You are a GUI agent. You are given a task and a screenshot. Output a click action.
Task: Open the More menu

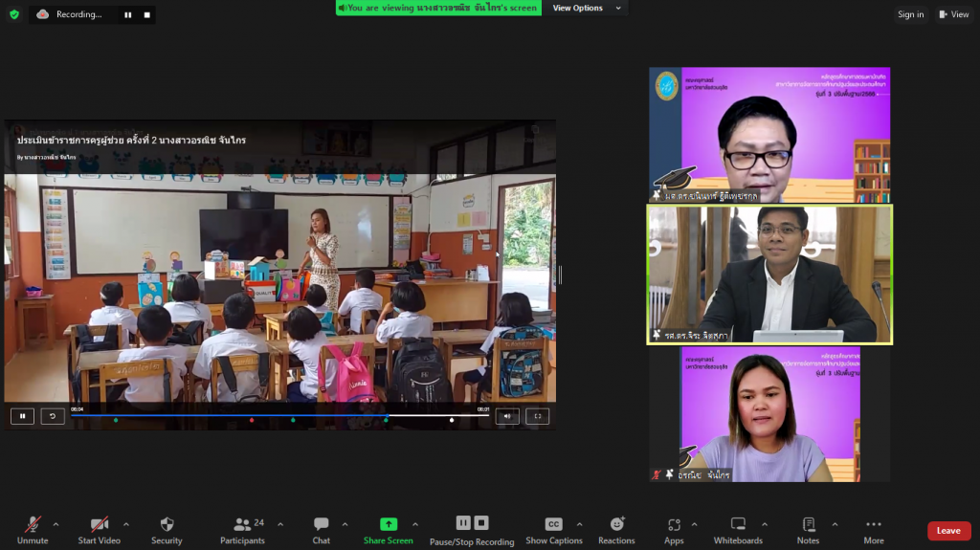click(873, 525)
